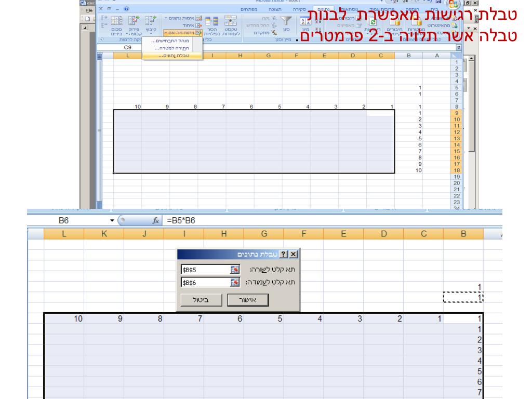Select column header K in lower sheet
Screen dimensions: 532x399
104,234
